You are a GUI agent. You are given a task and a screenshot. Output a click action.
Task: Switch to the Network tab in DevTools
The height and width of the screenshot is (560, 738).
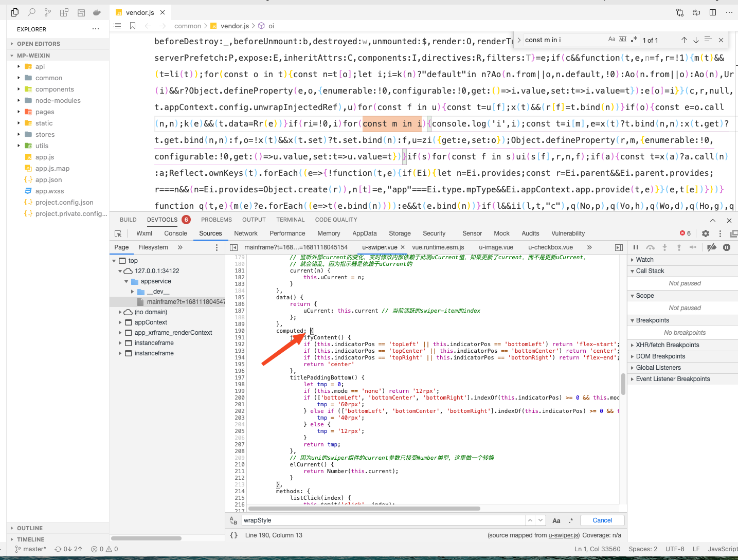click(245, 233)
